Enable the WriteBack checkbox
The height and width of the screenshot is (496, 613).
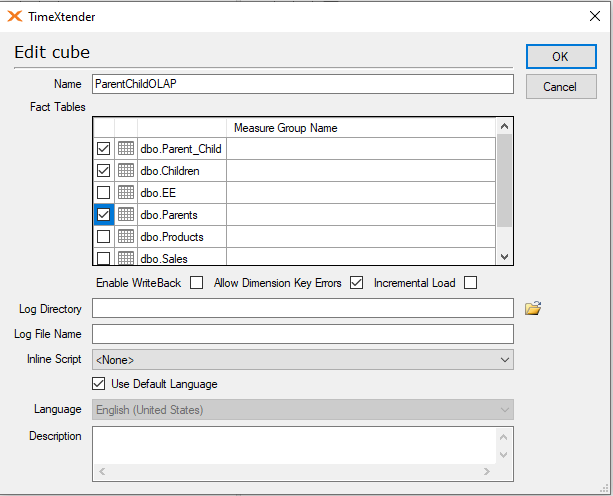197,283
